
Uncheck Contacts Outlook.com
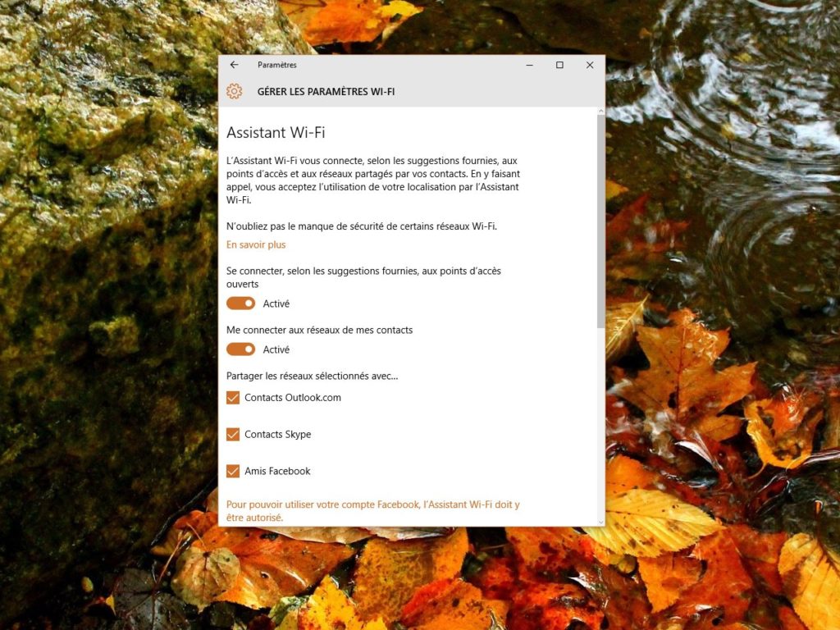coord(233,397)
